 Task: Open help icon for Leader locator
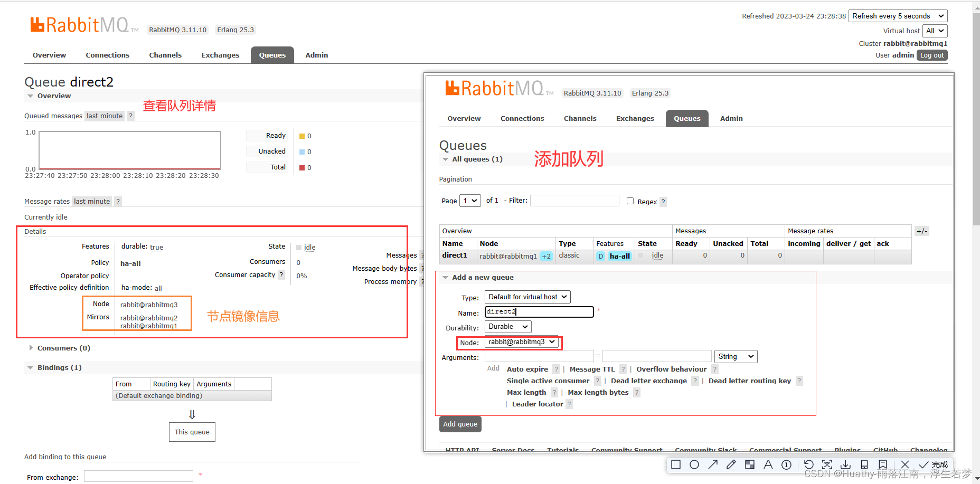click(x=569, y=404)
